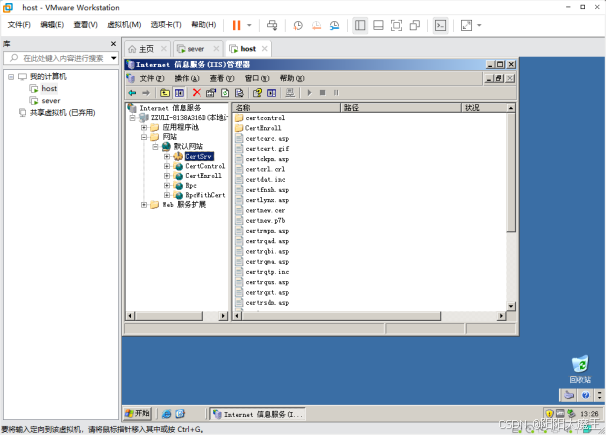Click the library search input field

(x=58, y=58)
